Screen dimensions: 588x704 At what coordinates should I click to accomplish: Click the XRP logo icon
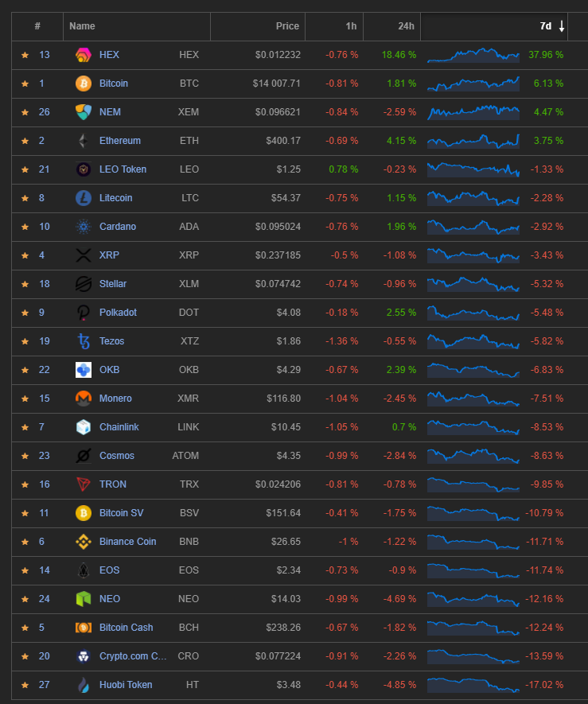(x=84, y=255)
